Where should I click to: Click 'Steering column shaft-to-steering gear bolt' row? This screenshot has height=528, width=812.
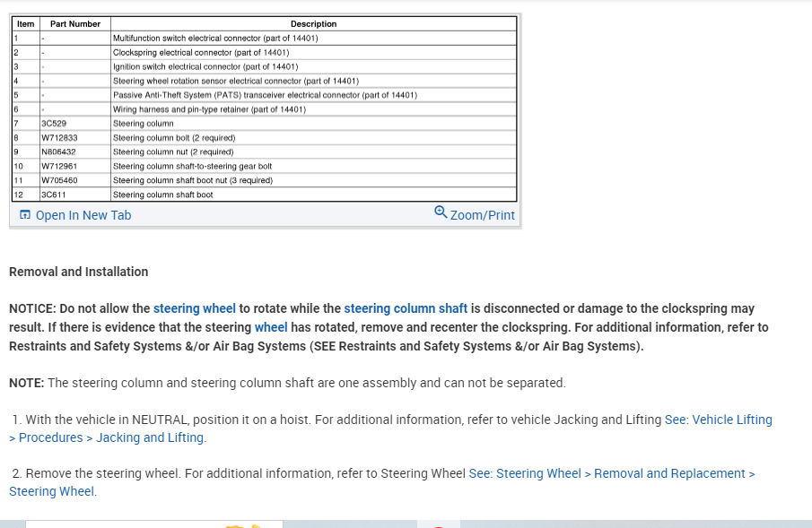pos(265,166)
